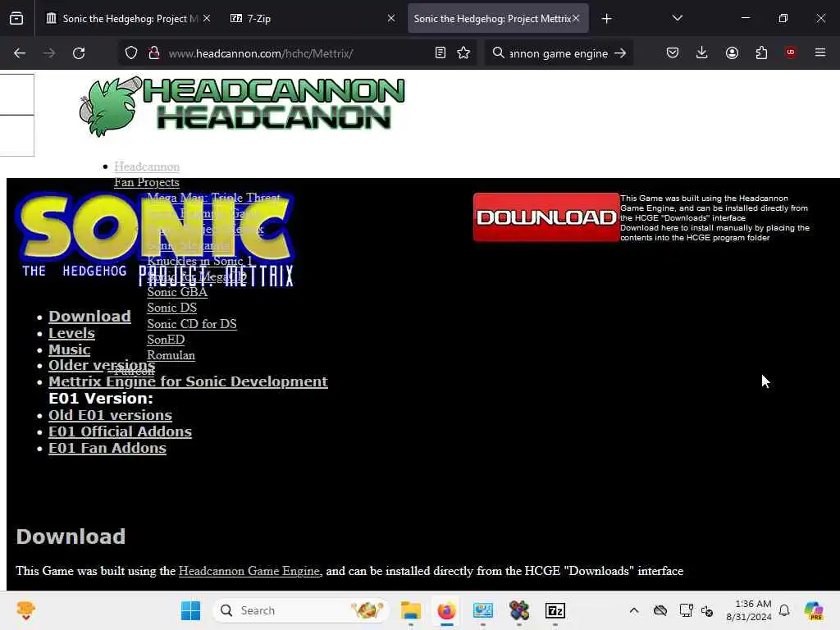Jump to the Download section link
Screen dimensions: 840x630
point(89,316)
